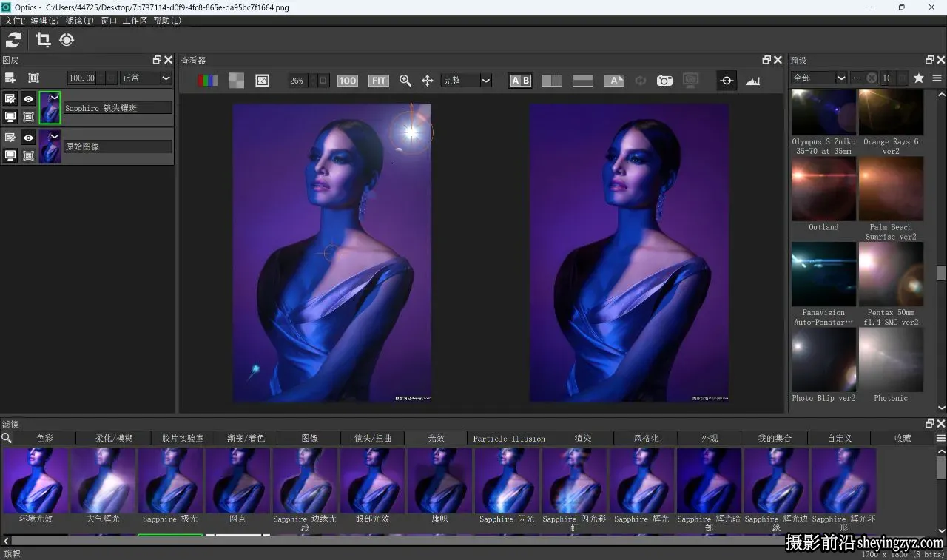
Task: Hide the 原始图像 layer
Action: coord(28,138)
